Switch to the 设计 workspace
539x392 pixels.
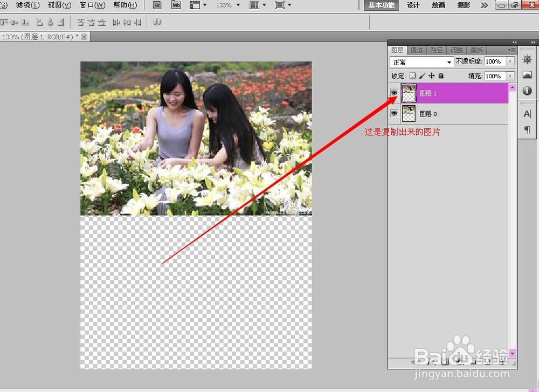click(413, 5)
